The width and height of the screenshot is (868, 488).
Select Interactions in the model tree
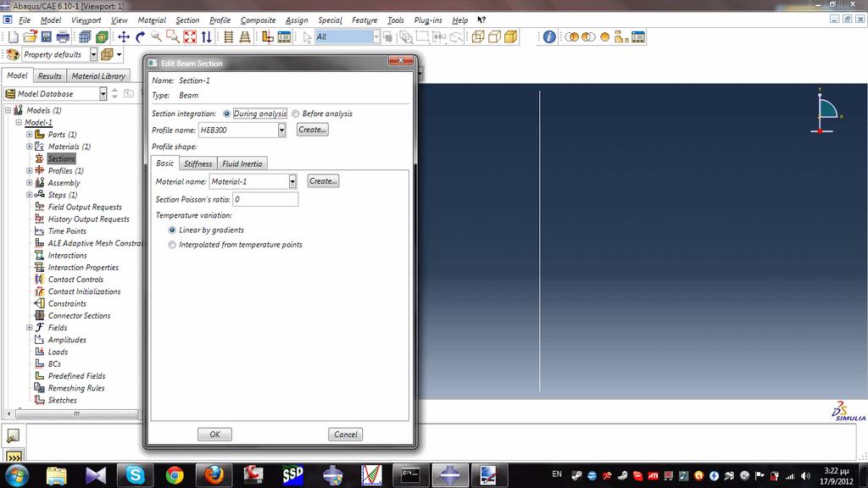[68, 255]
